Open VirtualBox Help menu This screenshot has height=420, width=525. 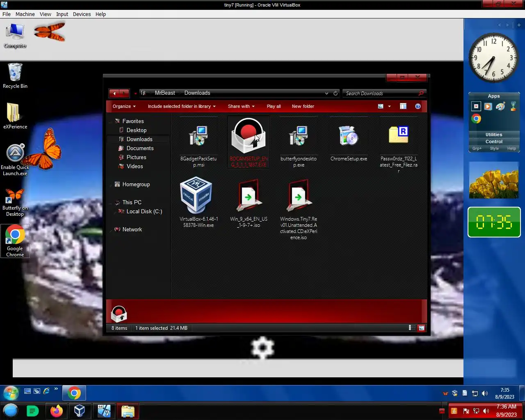[x=101, y=14]
